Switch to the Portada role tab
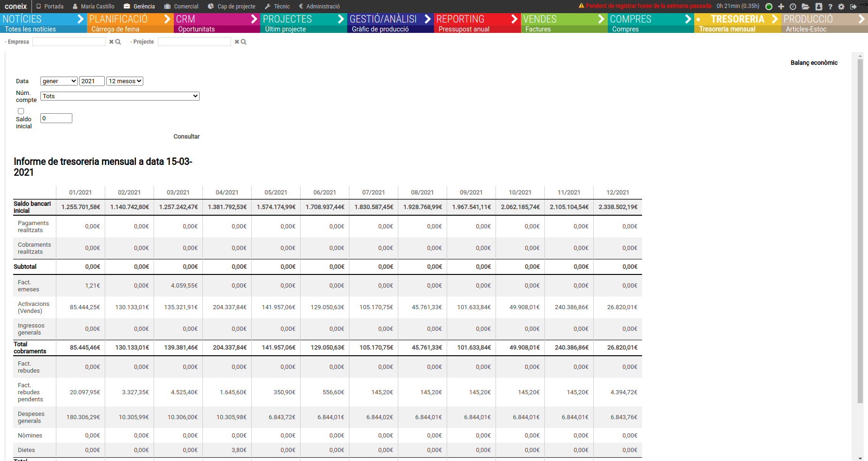868x461 pixels. click(x=50, y=7)
